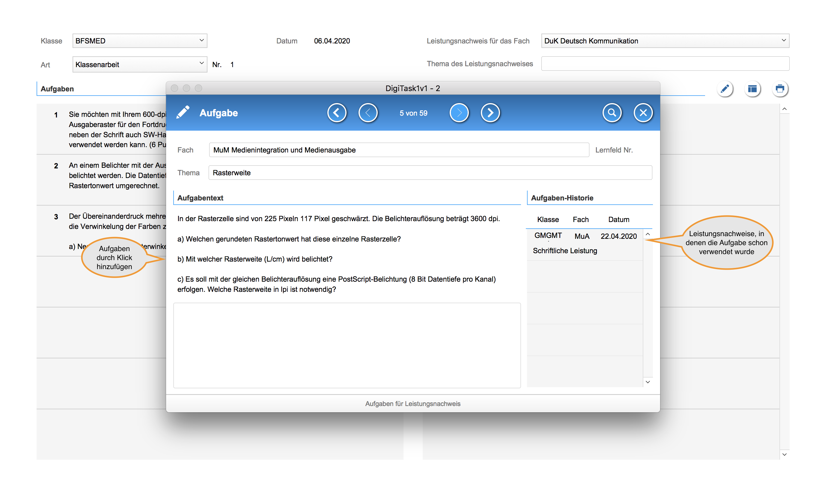Click the layout table icon in top right

tap(752, 89)
